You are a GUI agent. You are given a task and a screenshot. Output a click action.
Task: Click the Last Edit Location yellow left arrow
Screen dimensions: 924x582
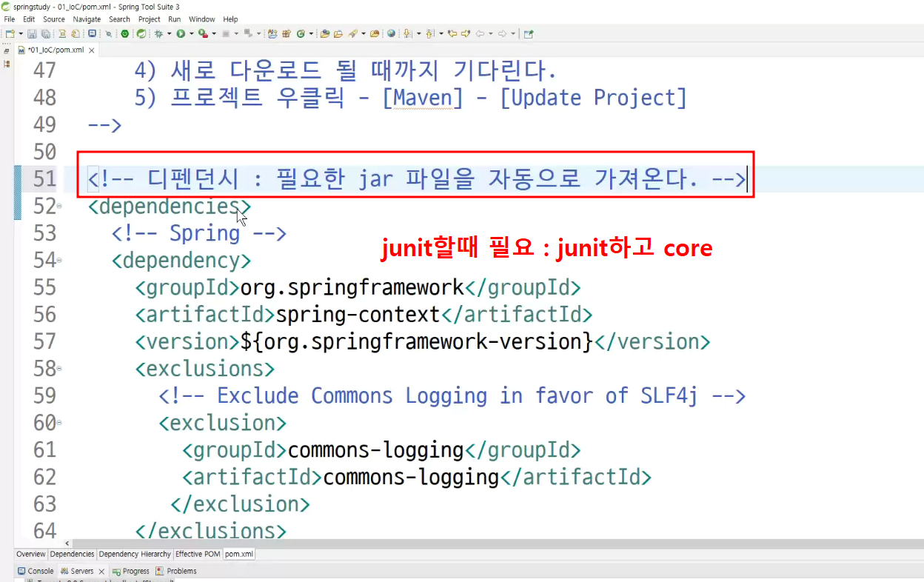click(x=452, y=33)
